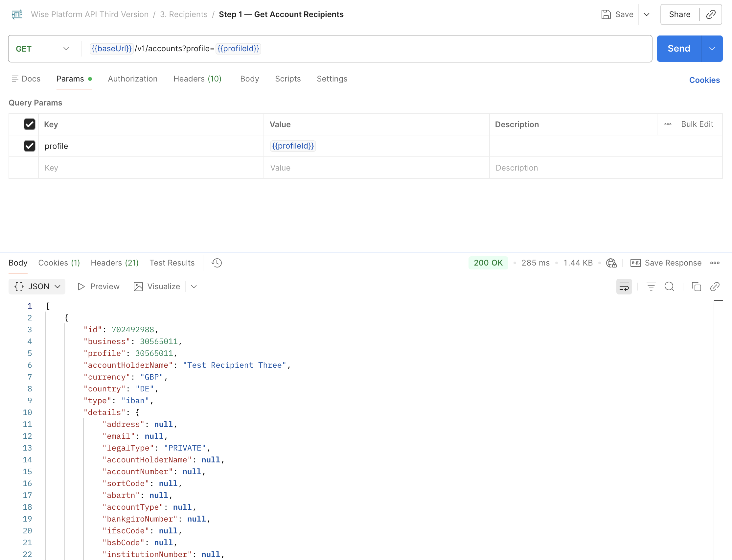This screenshot has width=732, height=560.
Task: Open the Cookies link
Action: (704, 80)
